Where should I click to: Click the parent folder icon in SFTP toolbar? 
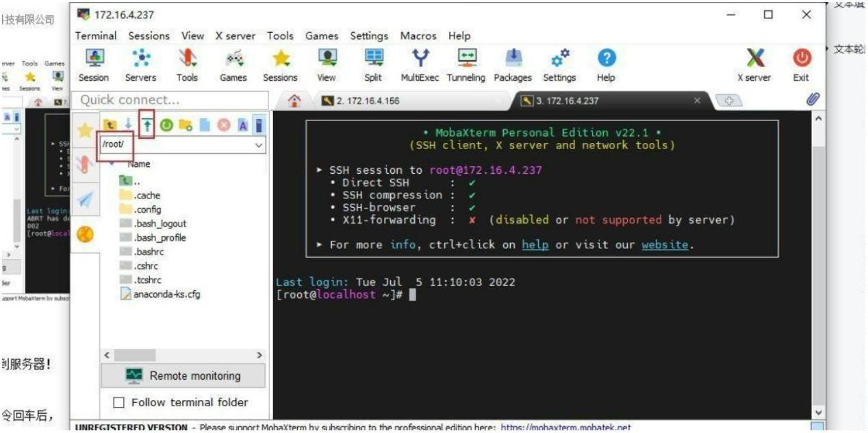(110, 126)
